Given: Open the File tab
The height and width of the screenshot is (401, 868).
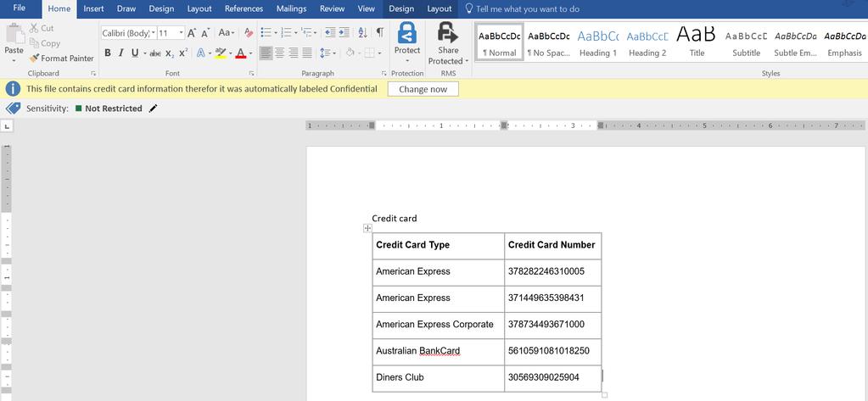Looking at the screenshot, I should (x=19, y=8).
